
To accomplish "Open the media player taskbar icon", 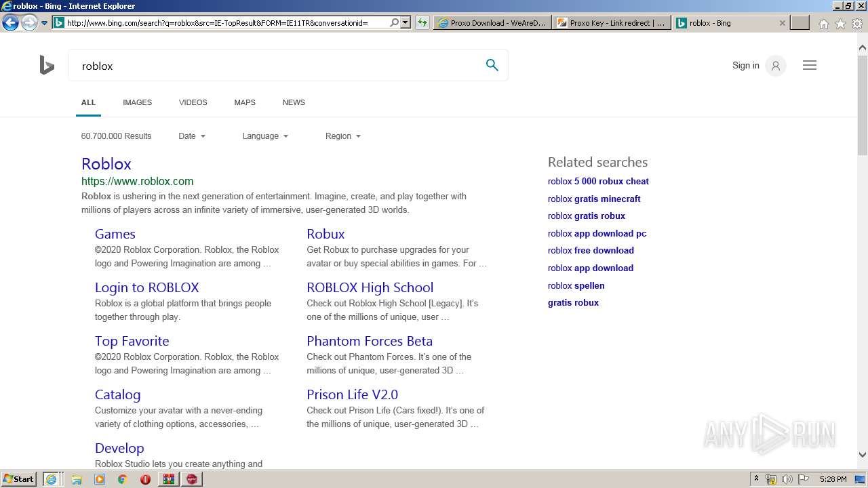I will click(x=100, y=479).
